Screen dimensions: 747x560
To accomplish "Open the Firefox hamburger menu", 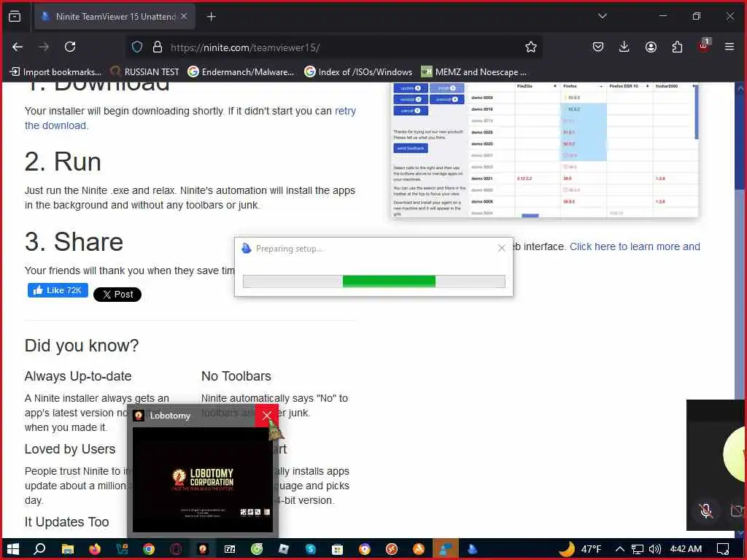I will point(729,47).
